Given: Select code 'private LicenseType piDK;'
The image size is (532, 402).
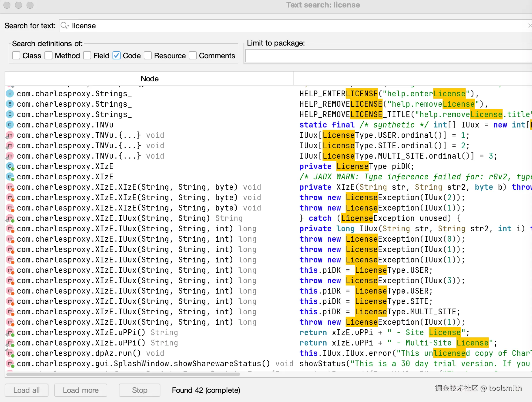Looking at the screenshot, I should point(357,166).
